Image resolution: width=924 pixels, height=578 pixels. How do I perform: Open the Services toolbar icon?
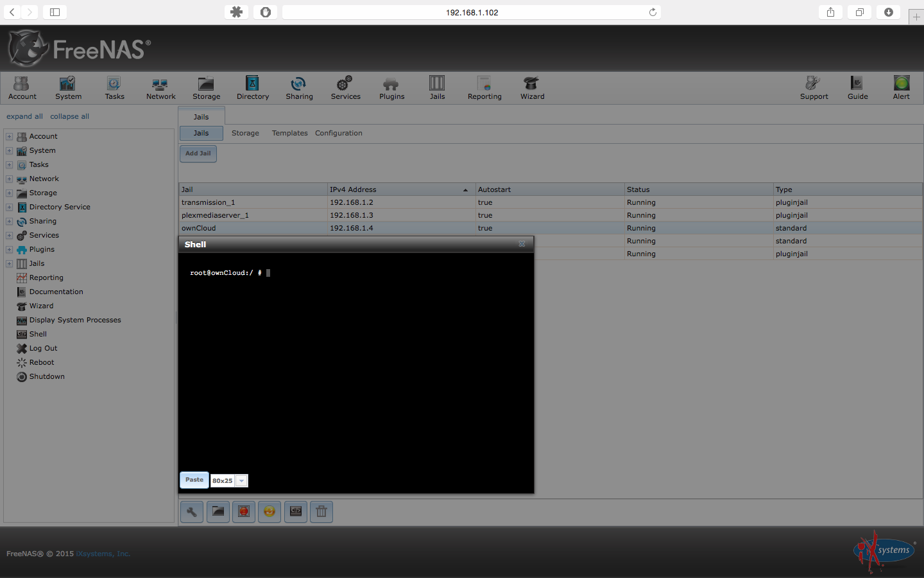click(x=345, y=88)
